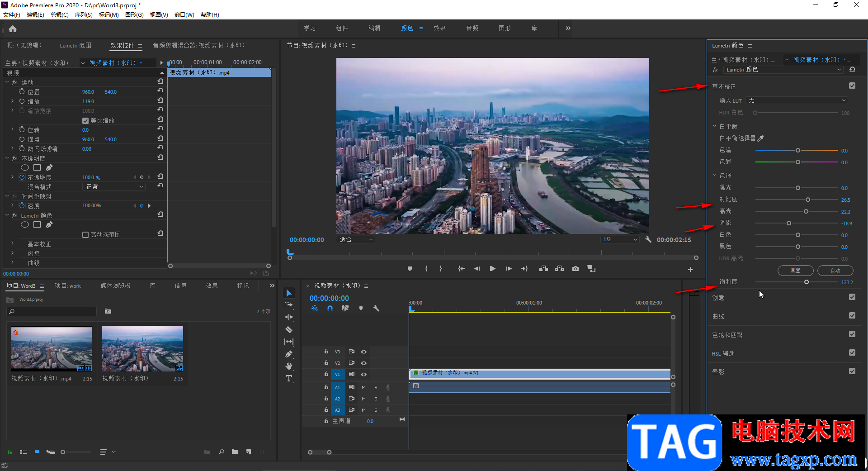Switch to the Audio (音频) workspace
Viewport: 868px width, 471px height.
[x=472, y=28]
